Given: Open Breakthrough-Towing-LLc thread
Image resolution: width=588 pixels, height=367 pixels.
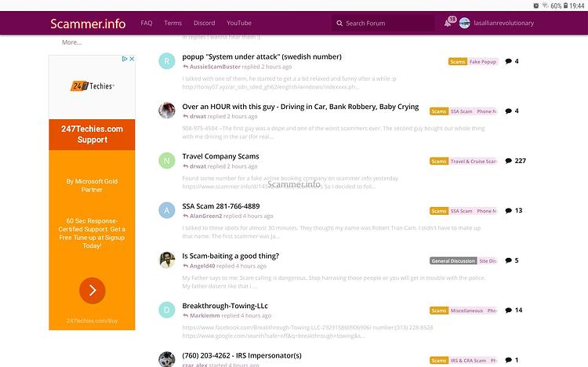Looking at the screenshot, I should (x=225, y=306).
